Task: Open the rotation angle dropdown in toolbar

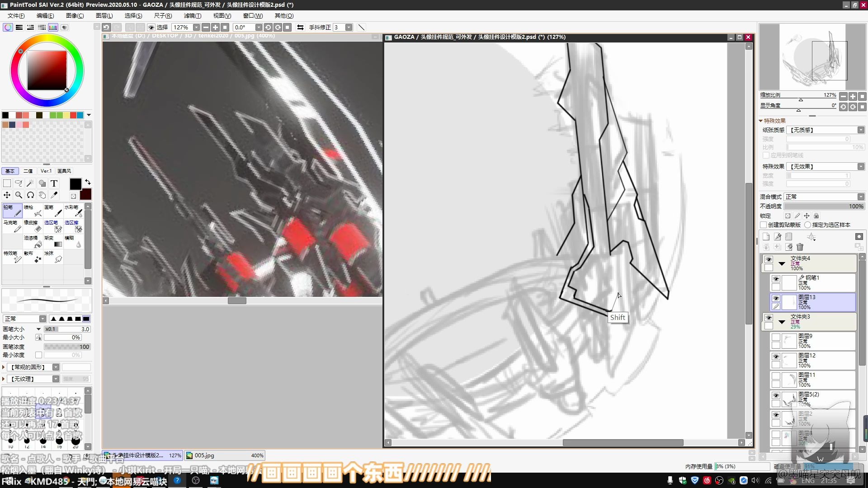Action: 259,27
